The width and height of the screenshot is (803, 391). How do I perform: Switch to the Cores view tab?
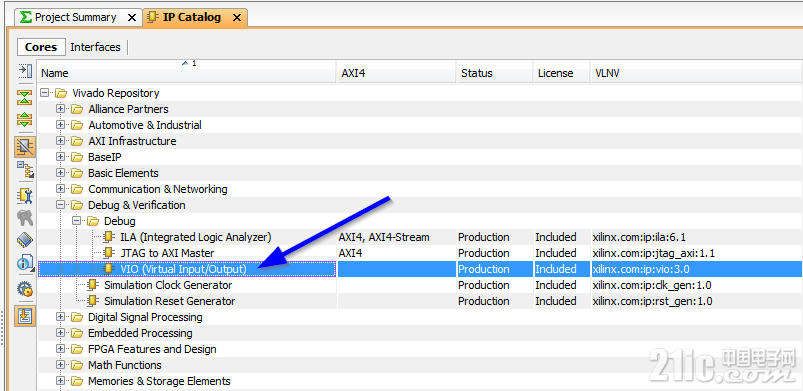click(41, 47)
